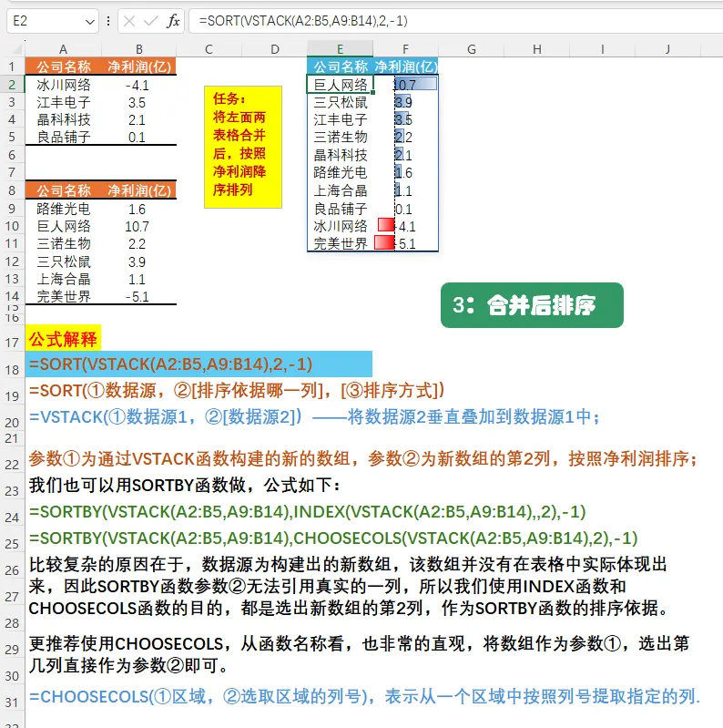Select column C header
The image size is (723, 728).
tap(209, 49)
